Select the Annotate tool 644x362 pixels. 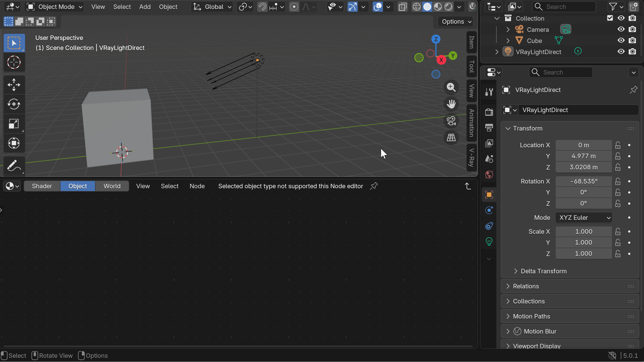[14, 166]
